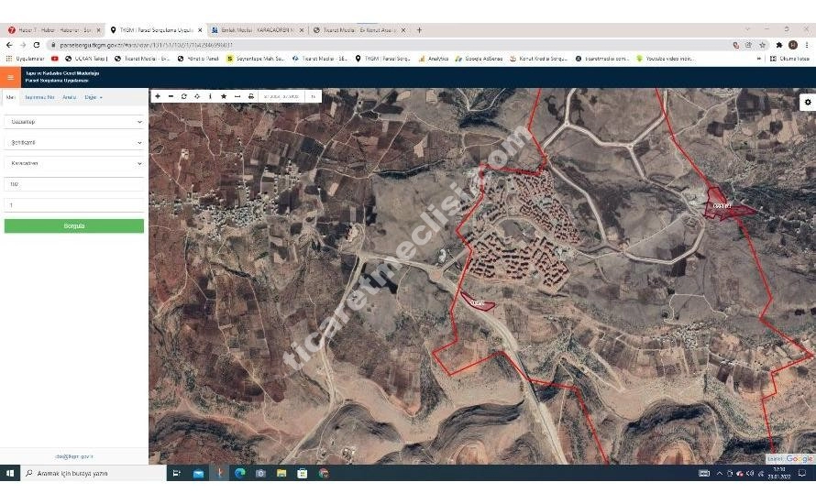Open the district dropdown showing Şehitkamil
The height and width of the screenshot is (504, 816).
point(74,143)
